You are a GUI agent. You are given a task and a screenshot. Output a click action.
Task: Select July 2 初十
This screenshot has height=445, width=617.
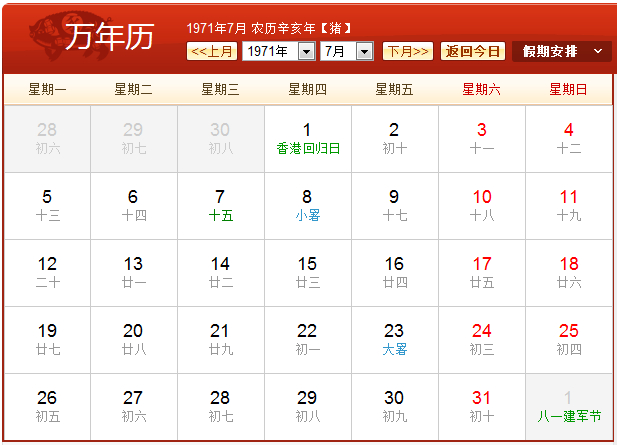click(x=395, y=139)
